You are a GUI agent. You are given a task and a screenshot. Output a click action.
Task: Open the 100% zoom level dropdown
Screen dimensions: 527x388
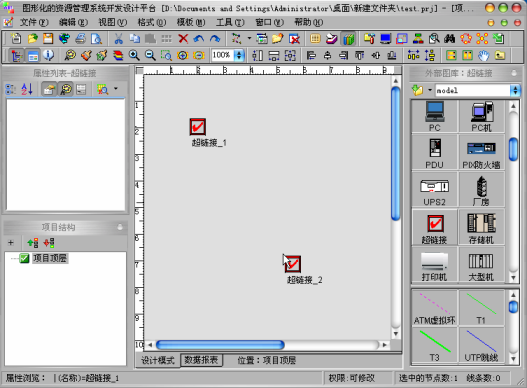coord(239,55)
